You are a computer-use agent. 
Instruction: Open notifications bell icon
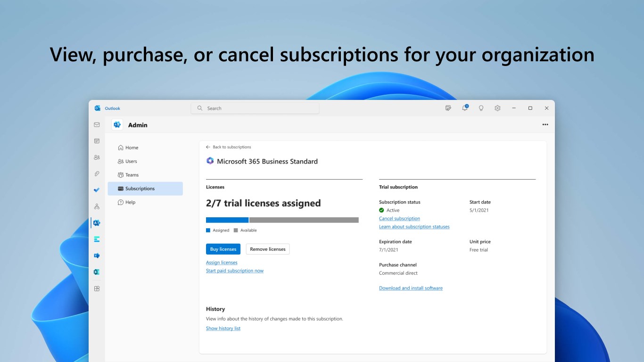465,108
